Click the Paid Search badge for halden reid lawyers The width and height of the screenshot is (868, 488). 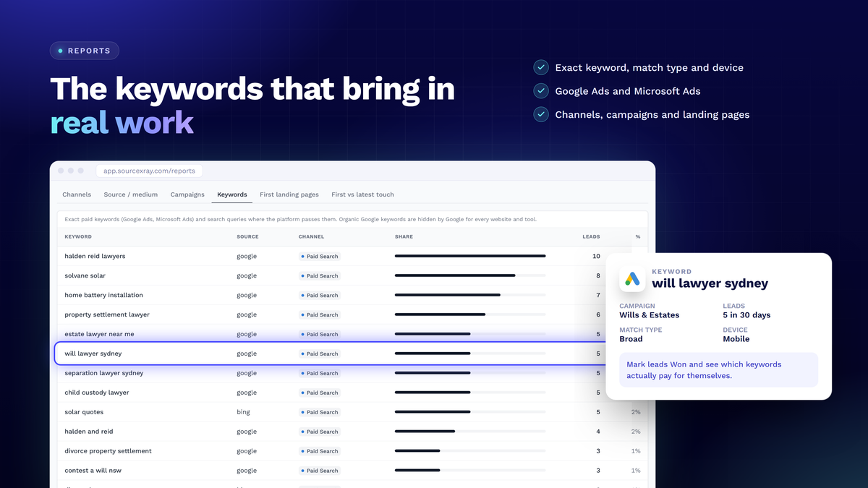[319, 256]
